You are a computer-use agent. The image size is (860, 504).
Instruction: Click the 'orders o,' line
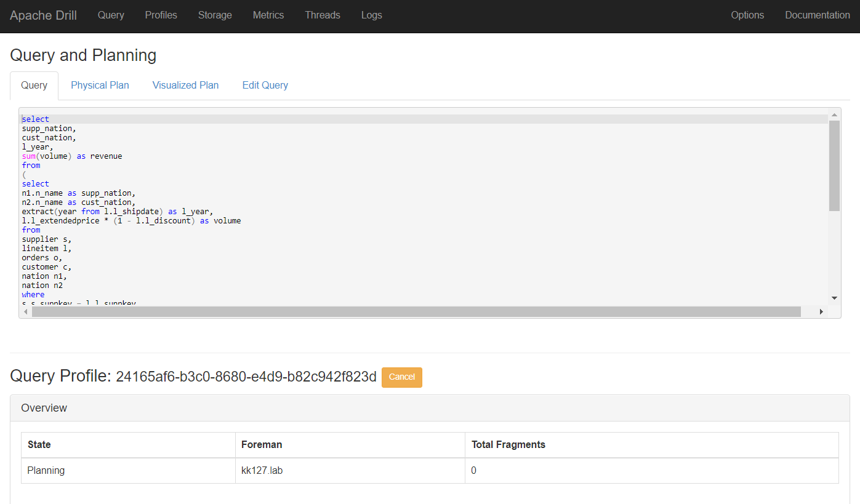point(42,258)
